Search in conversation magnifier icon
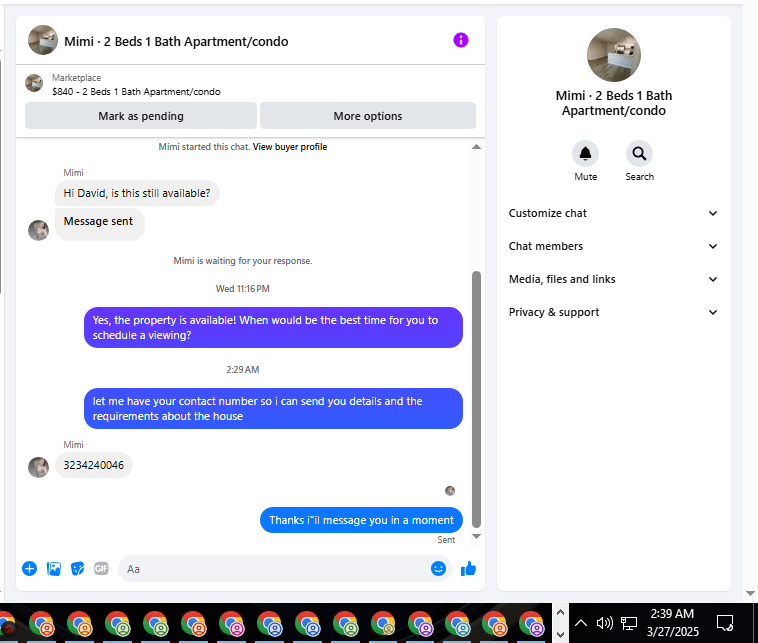The width and height of the screenshot is (758, 643). pos(639,154)
